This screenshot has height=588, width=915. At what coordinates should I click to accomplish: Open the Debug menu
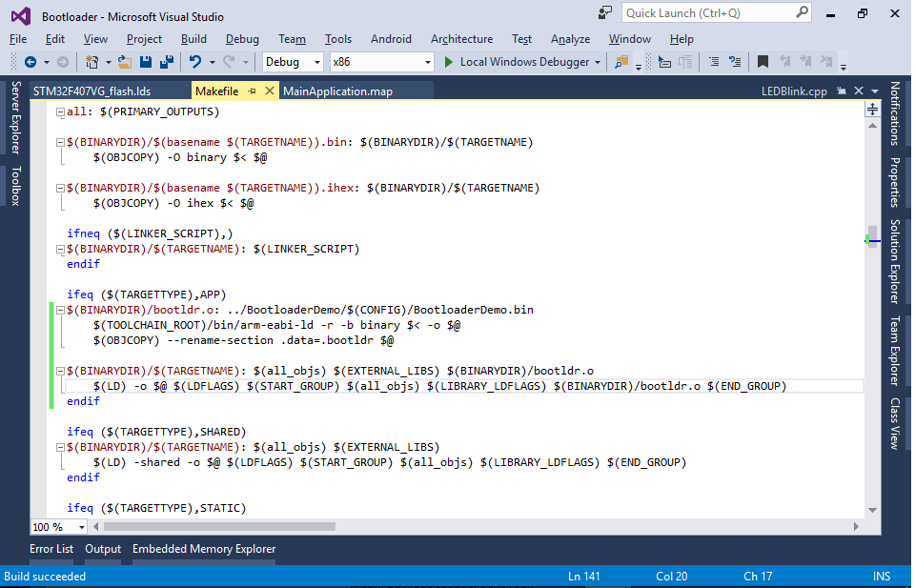(x=242, y=39)
